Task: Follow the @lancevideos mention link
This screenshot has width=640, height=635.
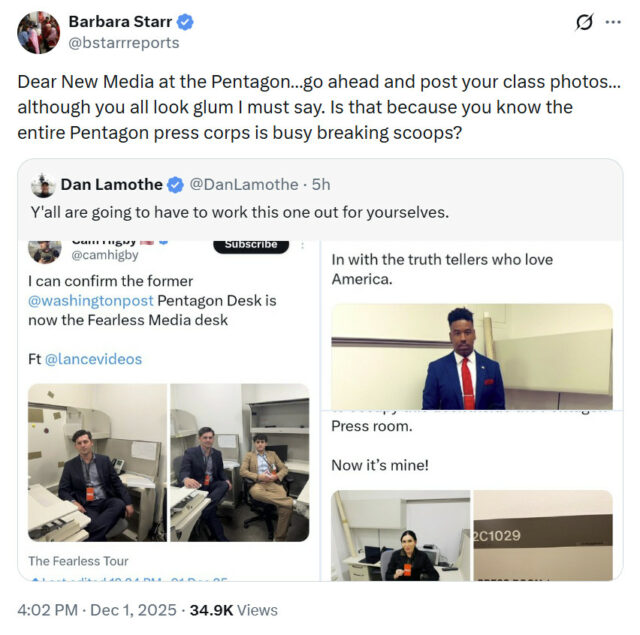Action: pos(92,359)
